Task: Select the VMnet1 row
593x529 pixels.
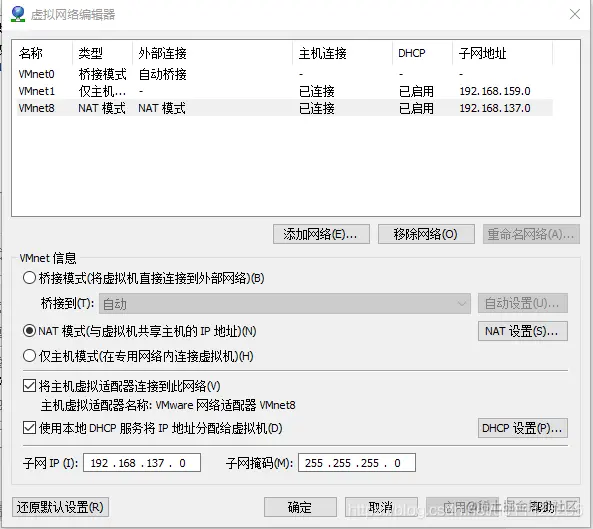Action: pyautogui.click(x=284, y=91)
